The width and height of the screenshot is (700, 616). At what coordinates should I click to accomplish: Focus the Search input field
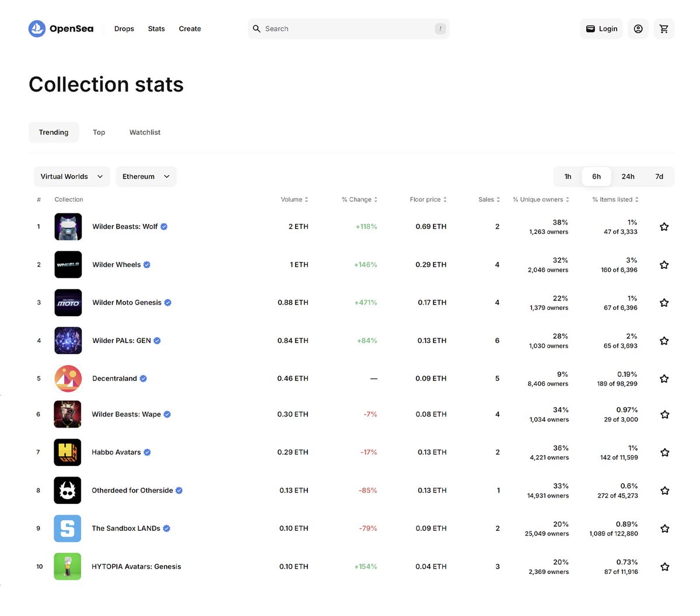click(x=349, y=29)
